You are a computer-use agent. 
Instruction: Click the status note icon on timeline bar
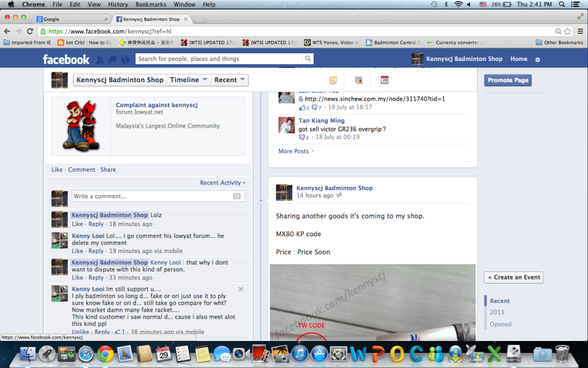(333, 80)
